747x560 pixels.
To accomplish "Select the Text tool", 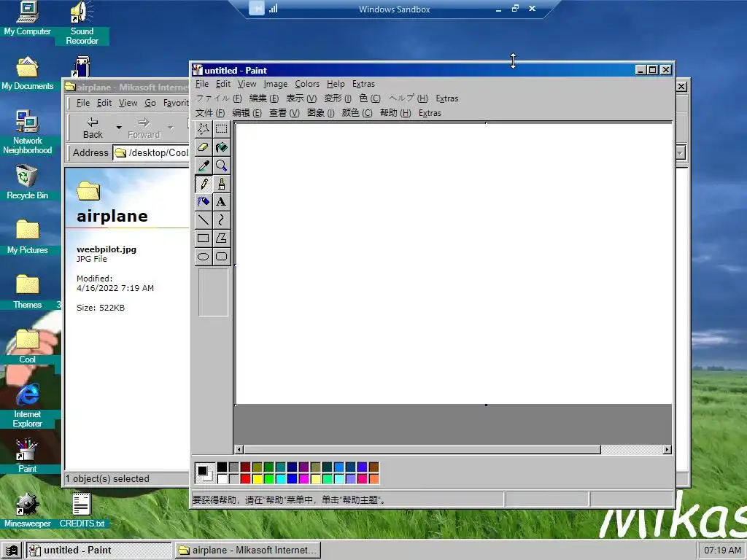I will 221,202.
